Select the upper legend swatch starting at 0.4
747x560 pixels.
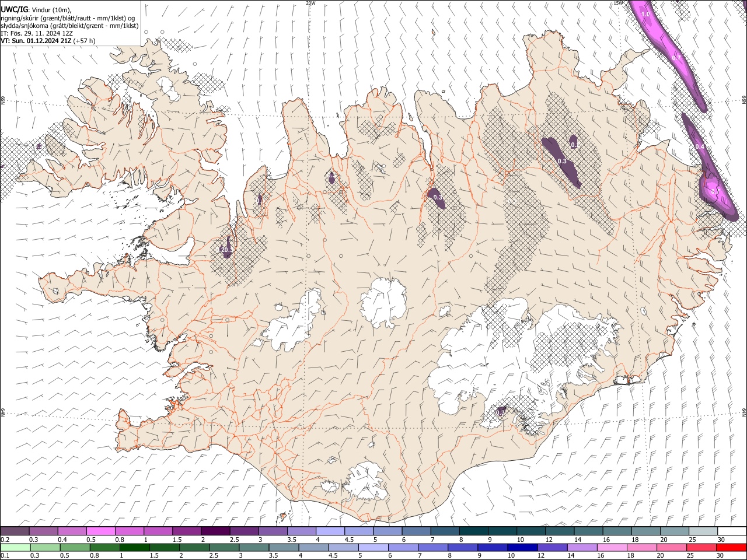[x=72, y=531]
